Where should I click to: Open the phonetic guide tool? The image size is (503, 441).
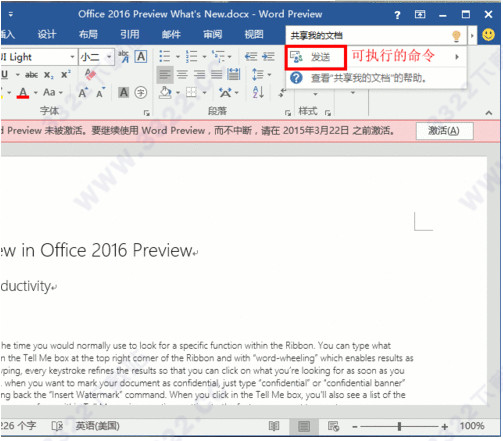click(x=124, y=56)
